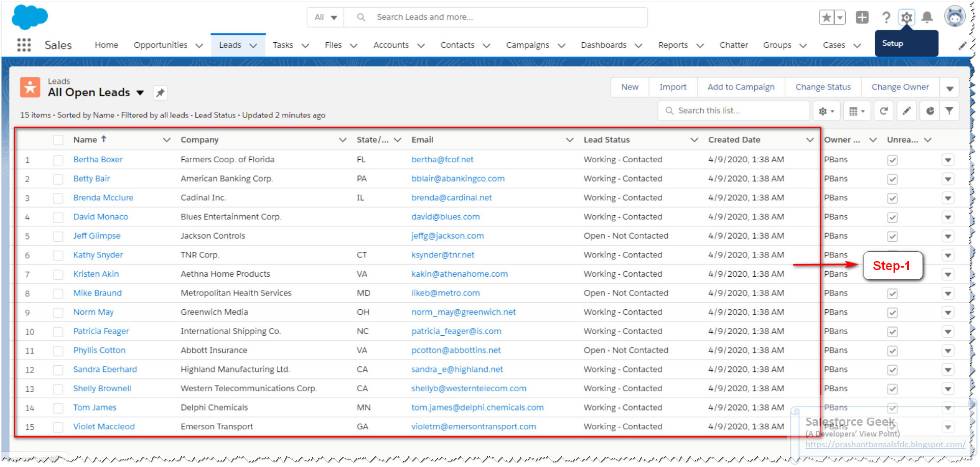Screen dimensions: 980x467
Task: Click the Import button
Action: click(673, 87)
